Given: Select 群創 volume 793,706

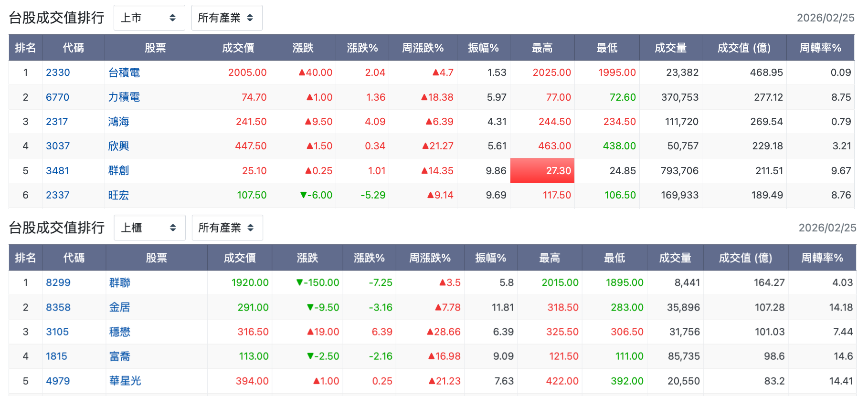Looking at the screenshot, I should 679,171.
